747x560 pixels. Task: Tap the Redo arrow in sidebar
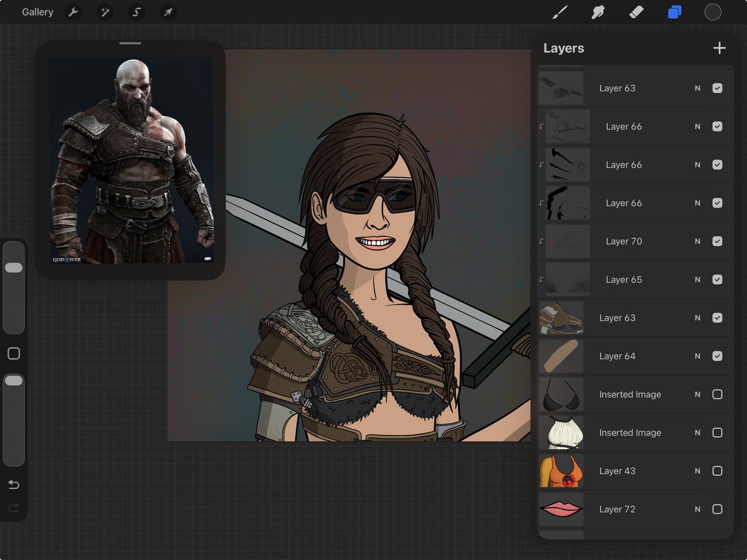pos(14,508)
